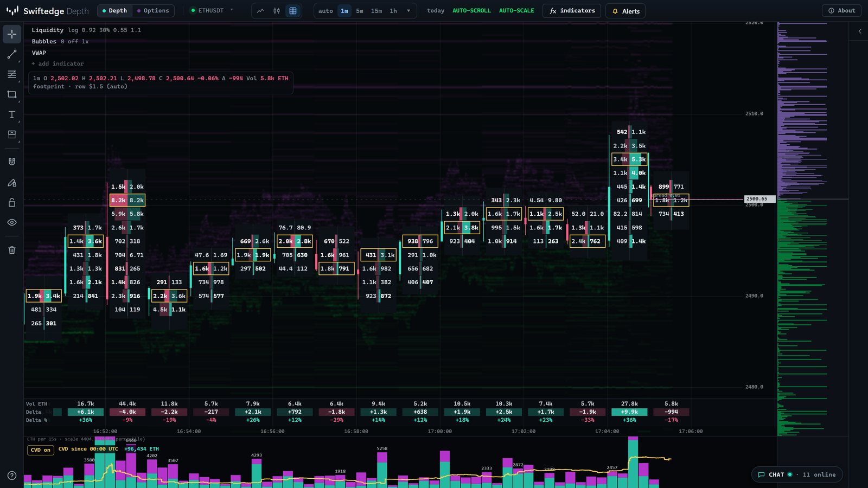
Task: Switch to the Options tab
Action: click(x=153, y=11)
